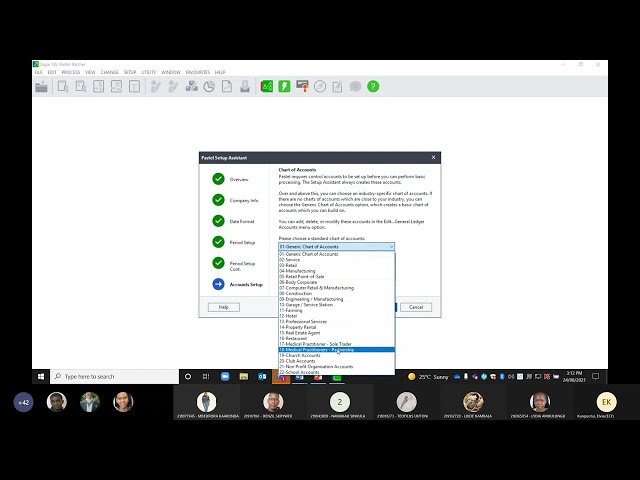
Task: Choose 12-Hotel chart of accounts
Action: (337, 316)
